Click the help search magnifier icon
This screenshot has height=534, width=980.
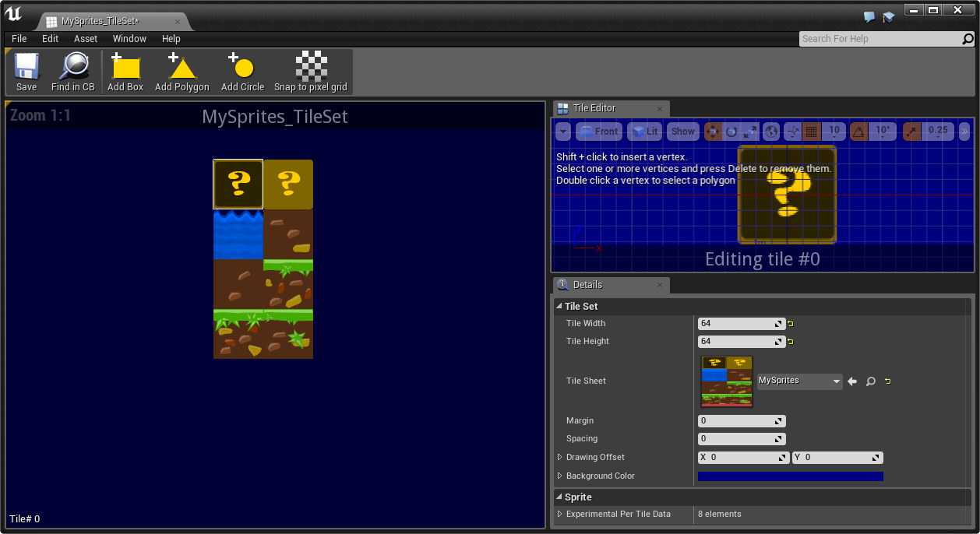(968, 39)
